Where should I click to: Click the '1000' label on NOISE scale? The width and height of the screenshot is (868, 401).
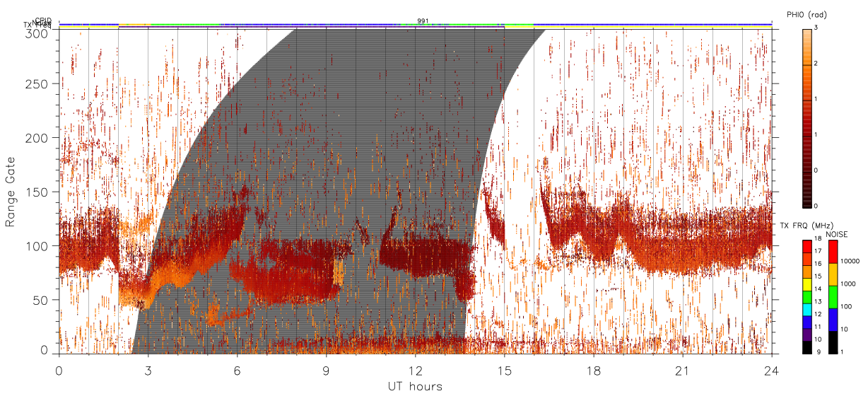coord(848,284)
